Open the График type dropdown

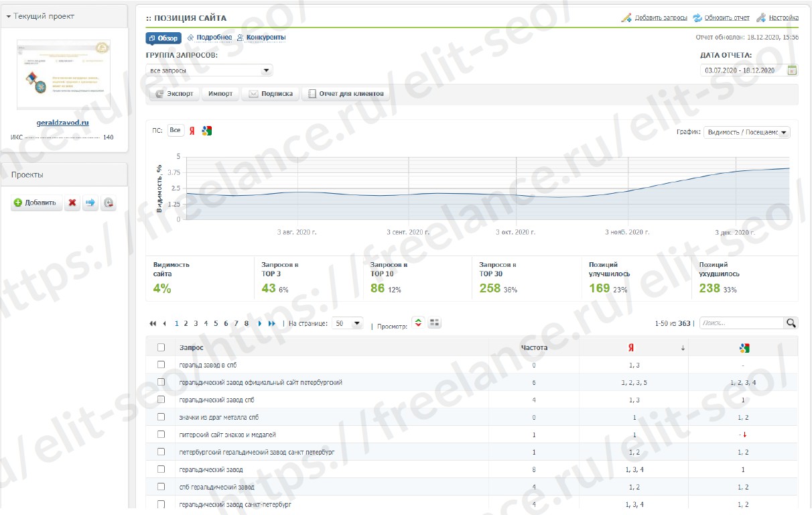pos(746,132)
